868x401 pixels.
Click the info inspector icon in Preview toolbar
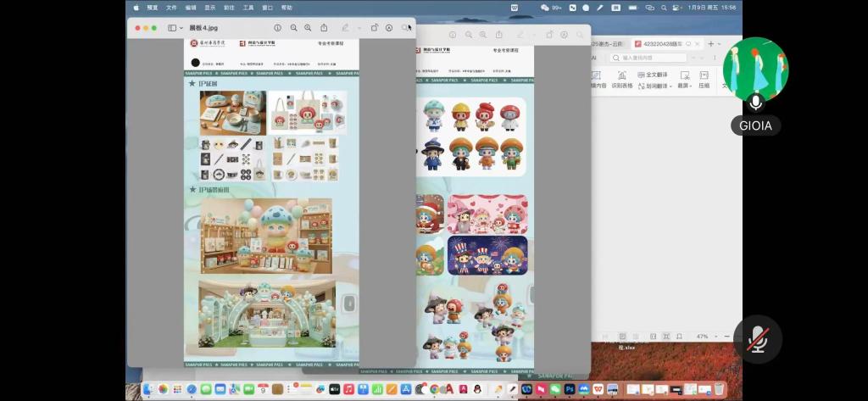click(x=277, y=28)
